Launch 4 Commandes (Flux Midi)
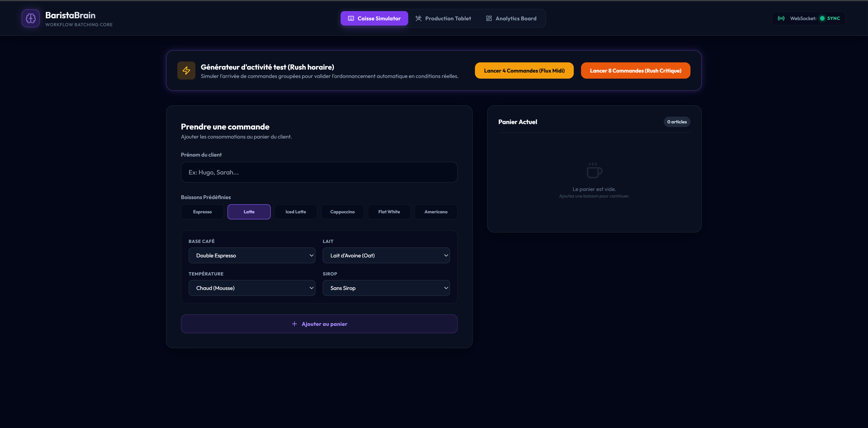This screenshot has height=428, width=868. tap(524, 71)
